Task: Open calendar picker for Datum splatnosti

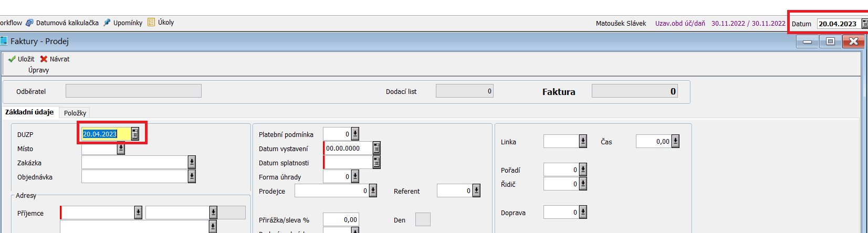Action: [377, 163]
